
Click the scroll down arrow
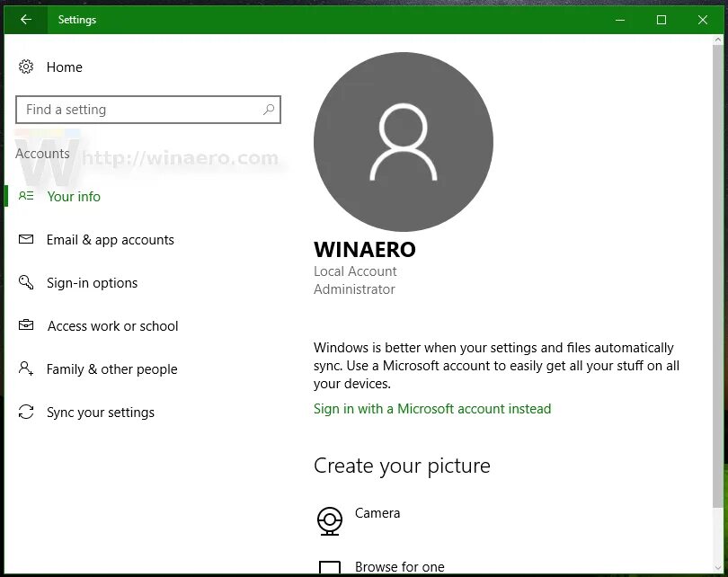click(x=718, y=568)
